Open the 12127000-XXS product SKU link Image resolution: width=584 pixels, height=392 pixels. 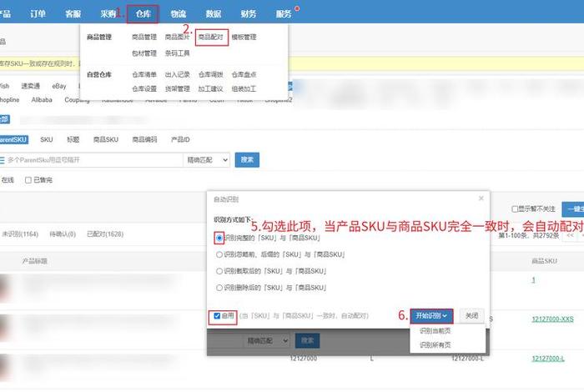[552, 319]
